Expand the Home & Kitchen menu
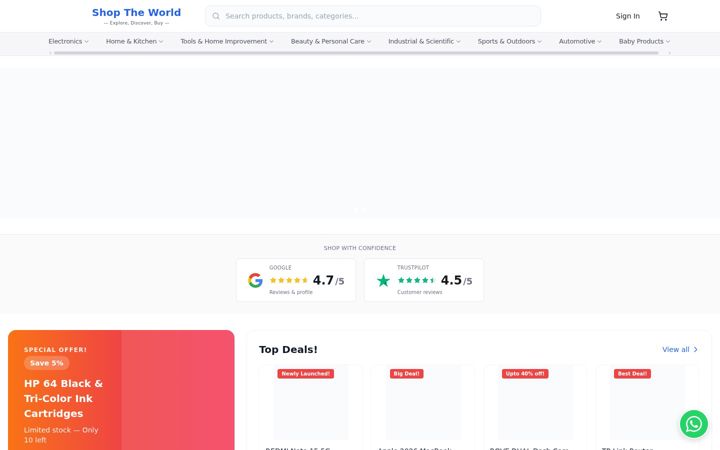This screenshot has height=450, width=720. [x=135, y=41]
